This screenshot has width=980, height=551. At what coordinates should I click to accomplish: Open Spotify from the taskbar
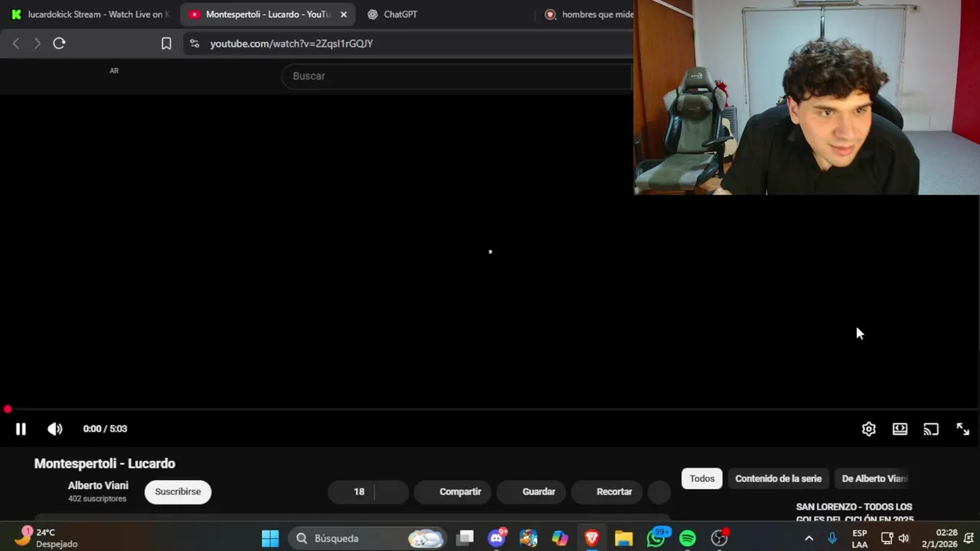coord(688,539)
